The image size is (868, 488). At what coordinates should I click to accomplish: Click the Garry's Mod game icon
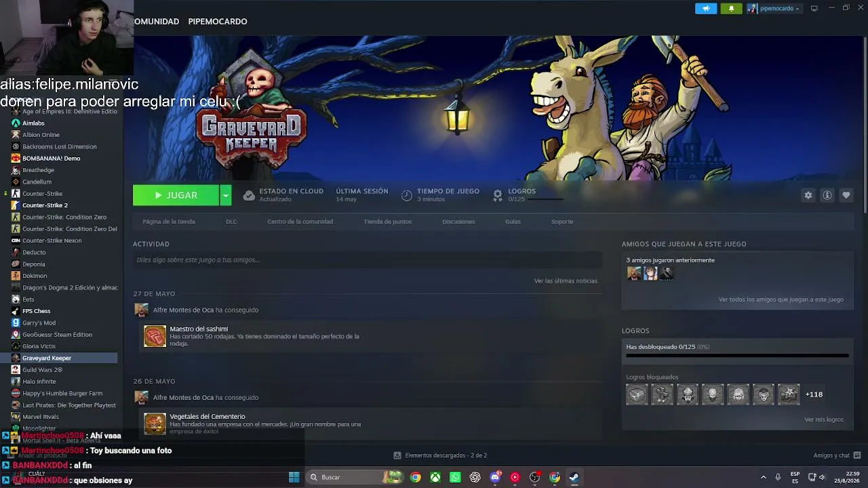tap(16, 323)
